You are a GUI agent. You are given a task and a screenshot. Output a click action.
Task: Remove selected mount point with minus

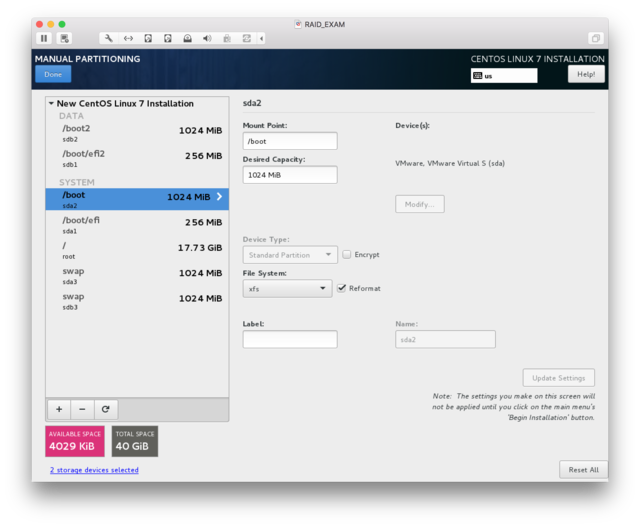click(82, 409)
